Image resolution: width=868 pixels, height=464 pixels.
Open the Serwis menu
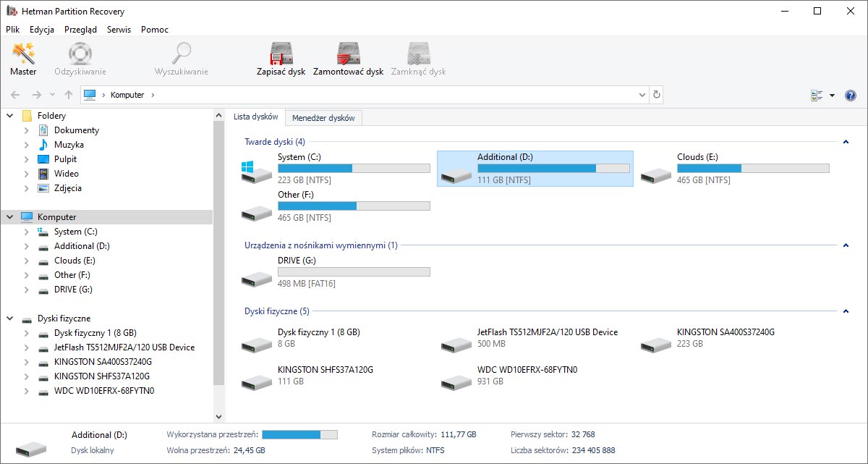point(119,30)
